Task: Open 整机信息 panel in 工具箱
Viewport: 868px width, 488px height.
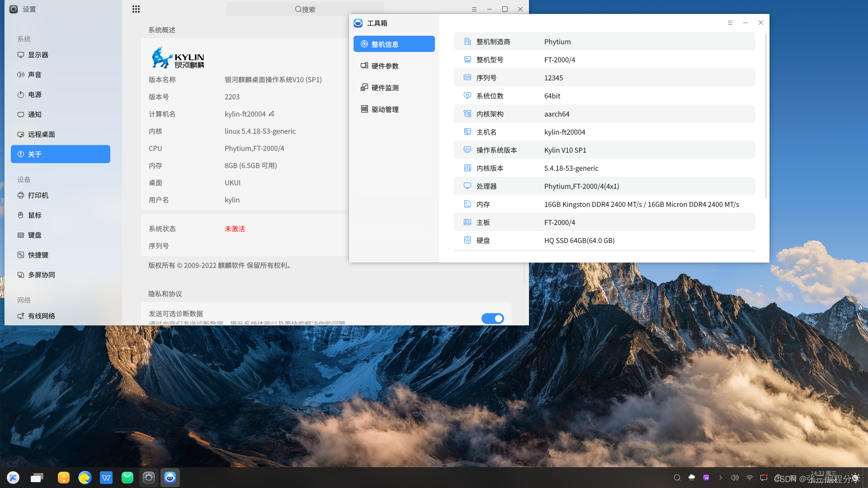Action: (x=394, y=43)
